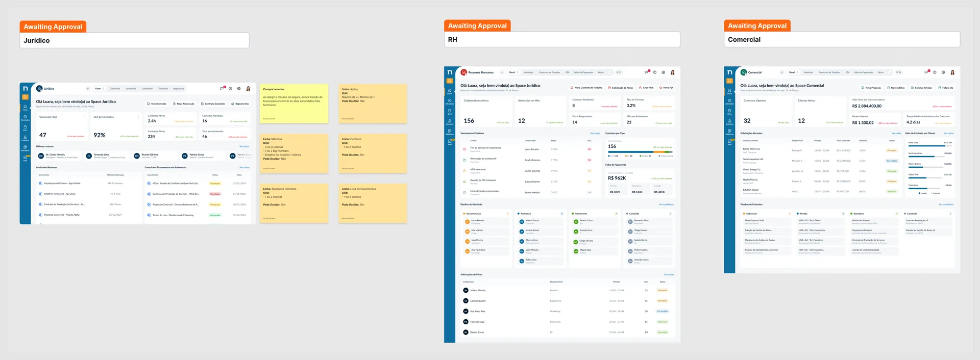Open Home icon in Comercial sidebar
Screen dimensions: 980x360
tap(729, 91)
